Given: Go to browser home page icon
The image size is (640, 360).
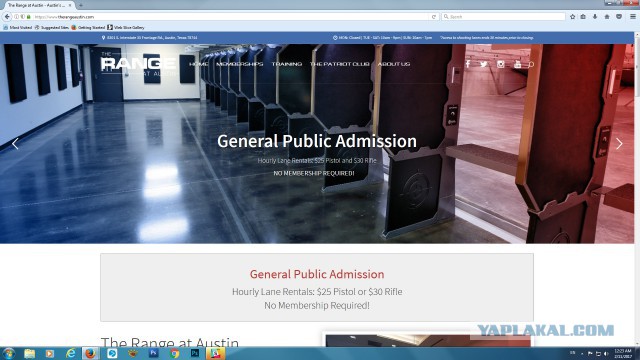Looking at the screenshot, I should [607, 17].
